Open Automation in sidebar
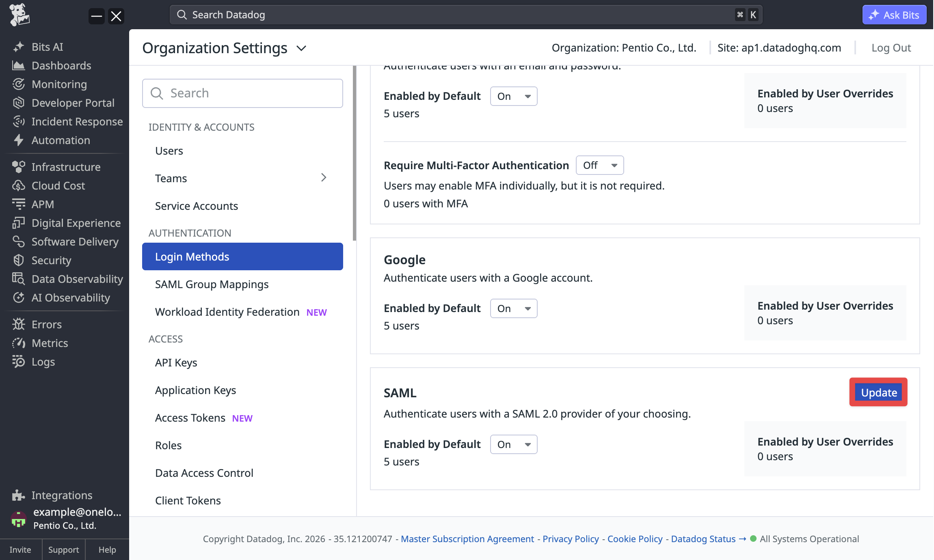This screenshot has height=560, width=934. (x=61, y=140)
